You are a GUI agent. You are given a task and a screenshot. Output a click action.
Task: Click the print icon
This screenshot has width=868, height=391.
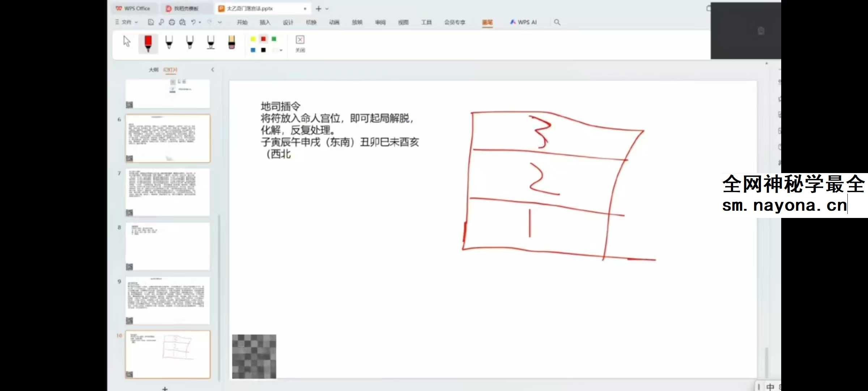coord(172,22)
